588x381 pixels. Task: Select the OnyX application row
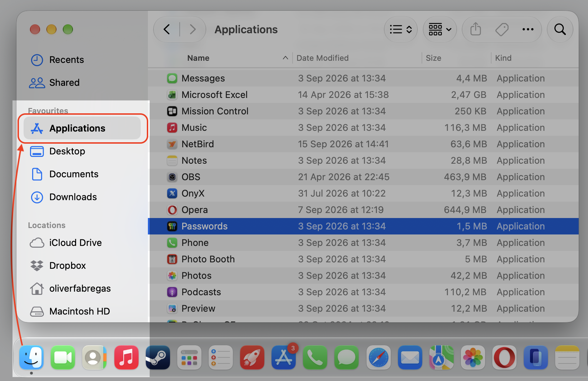coord(363,193)
